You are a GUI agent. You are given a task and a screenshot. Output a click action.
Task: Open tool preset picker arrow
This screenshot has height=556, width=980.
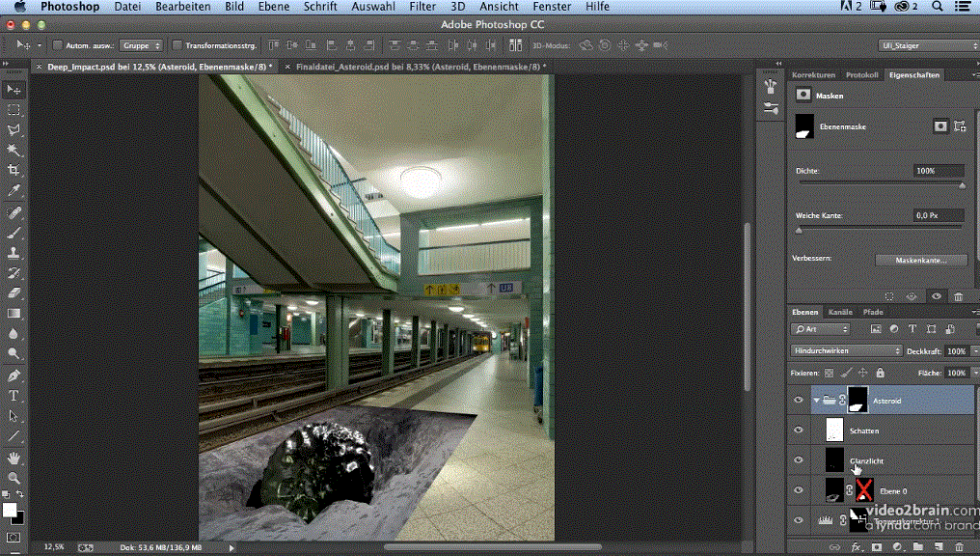point(39,45)
